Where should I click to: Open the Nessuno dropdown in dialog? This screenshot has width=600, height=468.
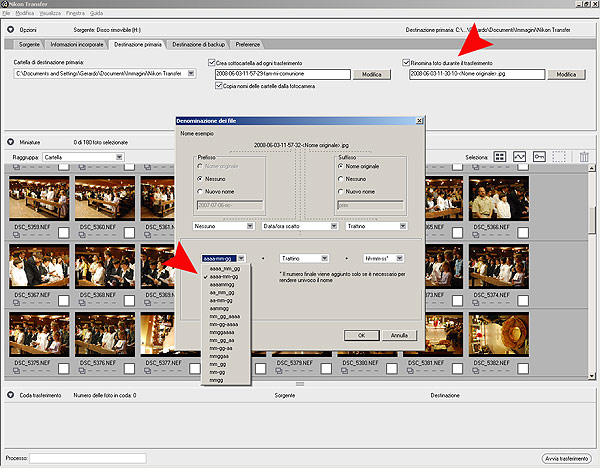click(250, 226)
